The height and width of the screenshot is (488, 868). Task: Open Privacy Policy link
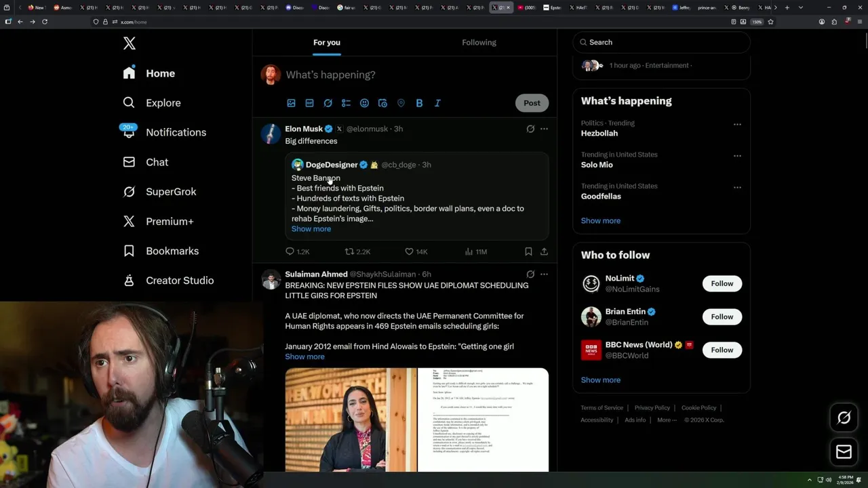(652, 408)
